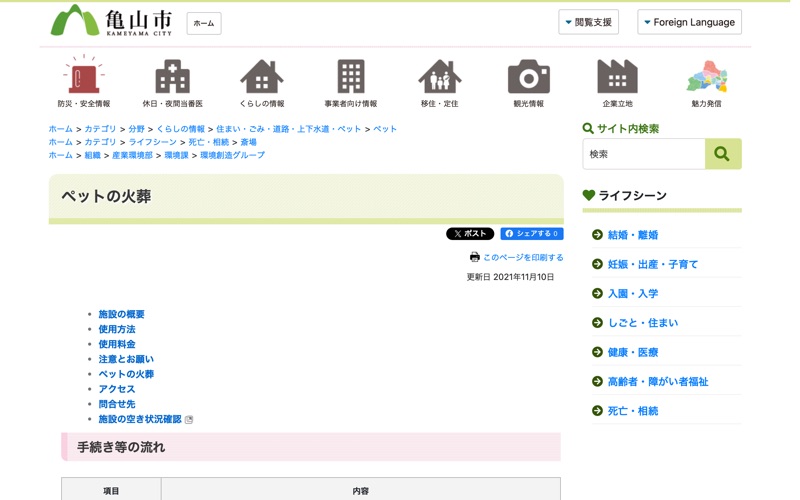Click the green search magnifier button
Screen dimensions: 800x500
tap(723, 154)
